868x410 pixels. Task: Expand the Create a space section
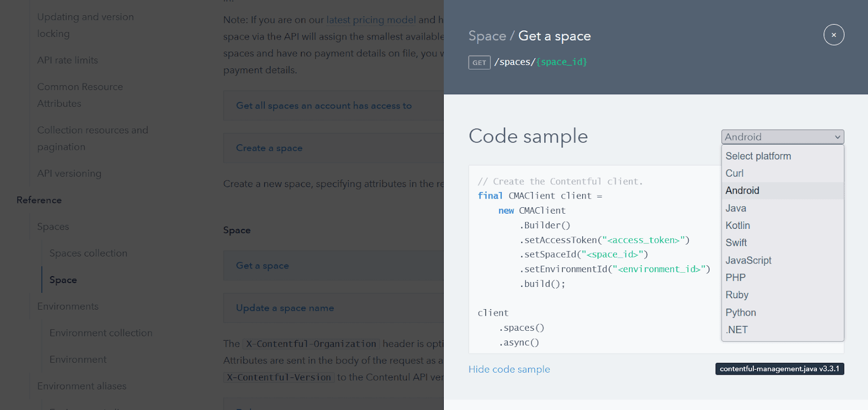(269, 148)
